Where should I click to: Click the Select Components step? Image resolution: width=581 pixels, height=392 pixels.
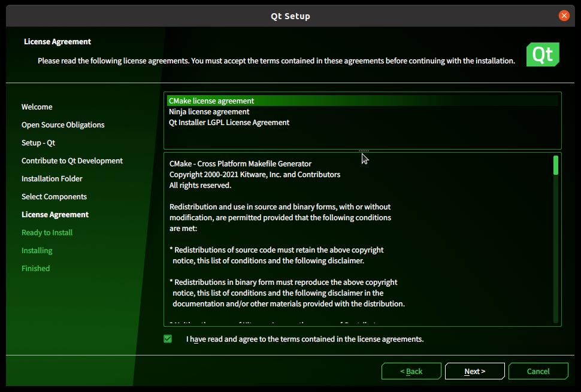[x=54, y=196]
